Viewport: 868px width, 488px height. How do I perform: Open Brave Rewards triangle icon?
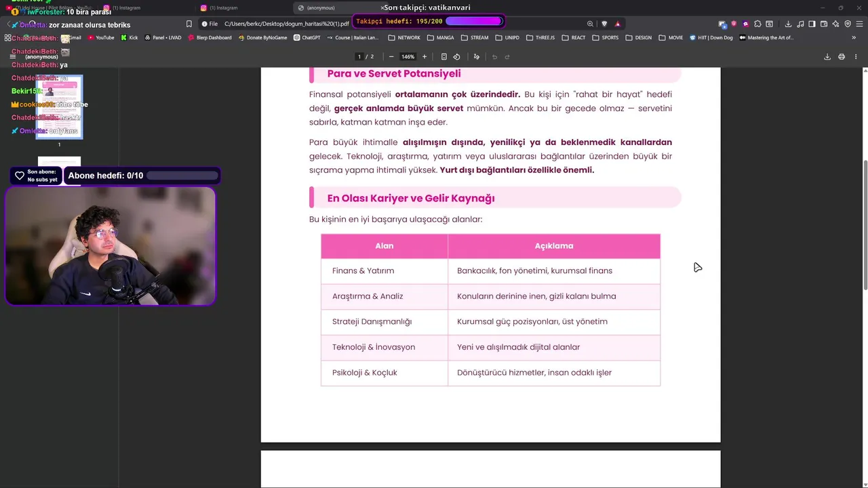[x=617, y=24]
